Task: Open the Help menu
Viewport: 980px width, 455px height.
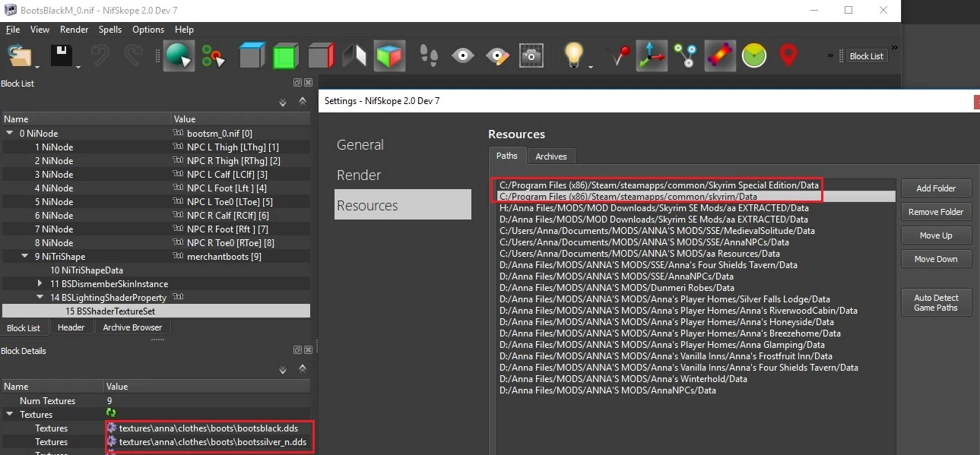Action: (184, 29)
